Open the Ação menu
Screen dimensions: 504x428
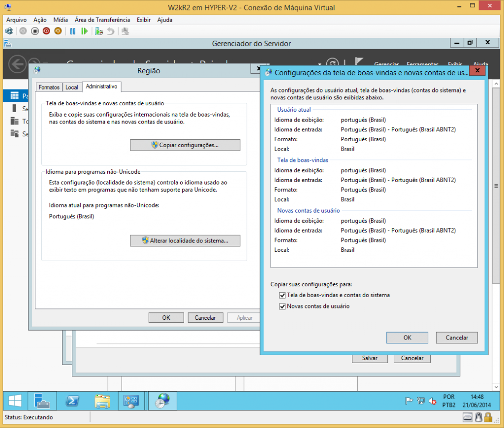pos(40,20)
